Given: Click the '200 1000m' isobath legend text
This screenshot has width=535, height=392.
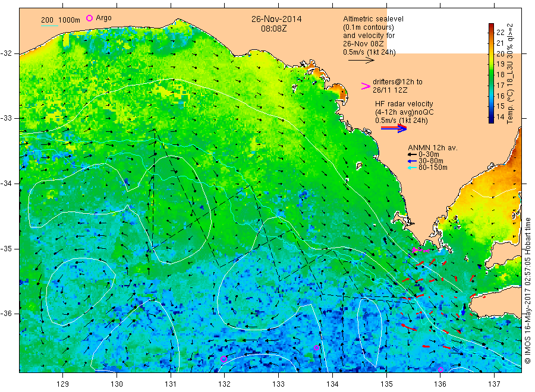Looking at the screenshot, I should pos(61,20).
